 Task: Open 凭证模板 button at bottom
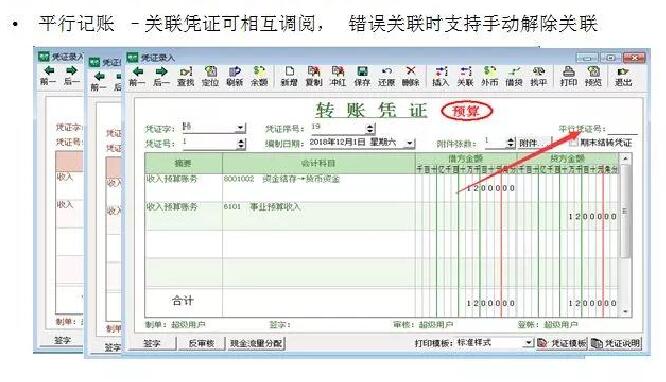[562, 343]
